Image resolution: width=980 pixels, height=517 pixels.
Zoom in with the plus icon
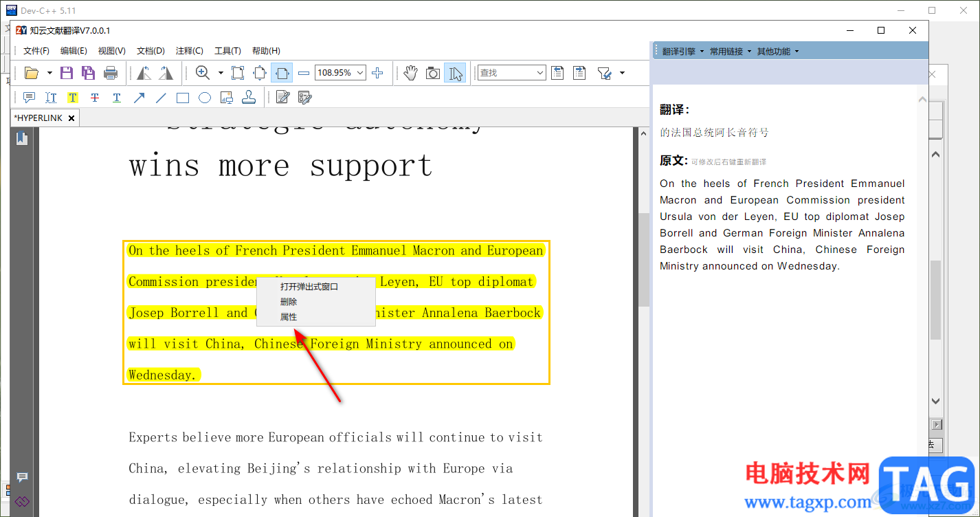(x=377, y=73)
